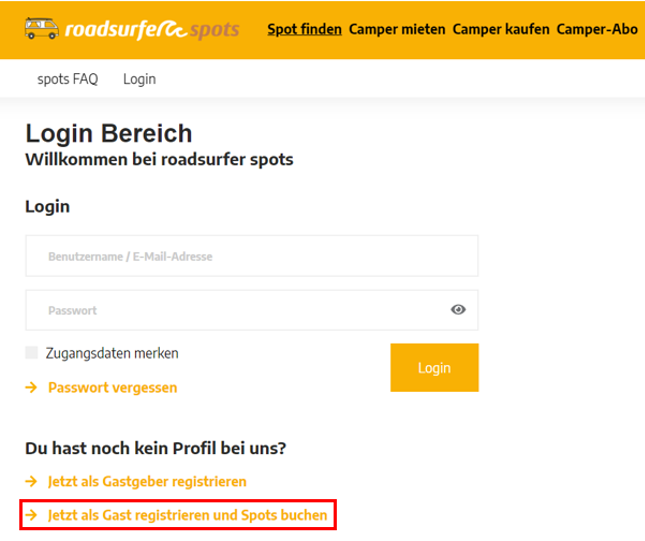Click Jetzt als Gast registrieren und Spots buchen
Viewport: 645px width, 541px height.
tap(187, 516)
